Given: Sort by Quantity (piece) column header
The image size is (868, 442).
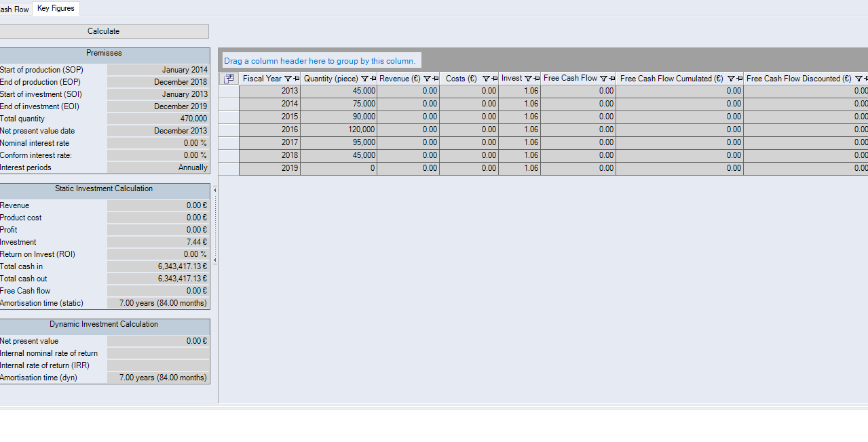Looking at the screenshot, I should [331, 79].
